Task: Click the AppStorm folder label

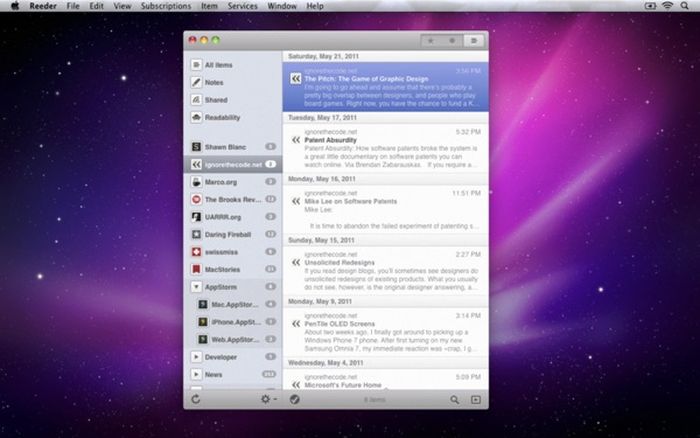Action: pyautogui.click(x=221, y=287)
